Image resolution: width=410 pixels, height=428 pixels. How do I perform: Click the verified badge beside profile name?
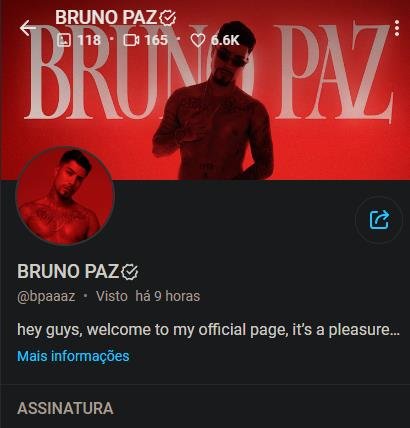tap(130, 272)
